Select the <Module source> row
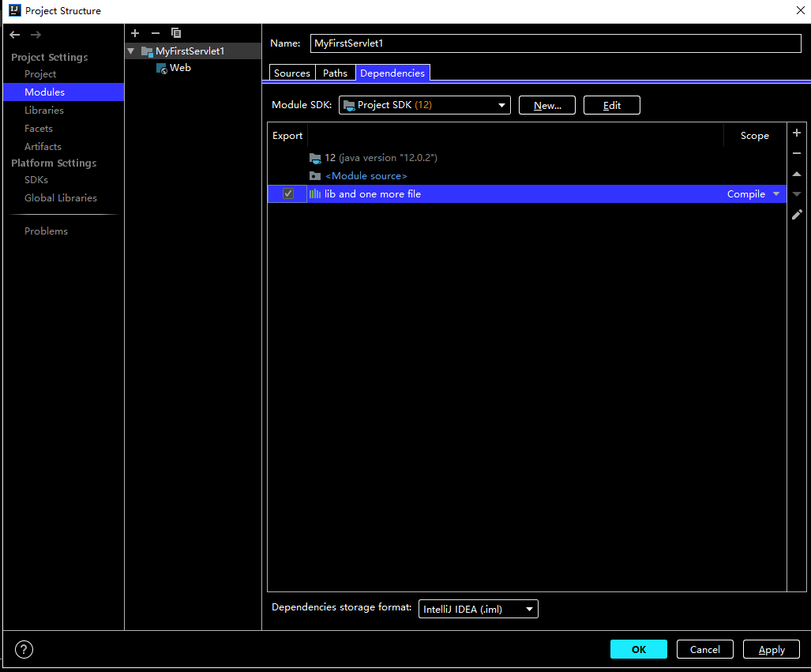This screenshot has width=811, height=672. point(527,176)
